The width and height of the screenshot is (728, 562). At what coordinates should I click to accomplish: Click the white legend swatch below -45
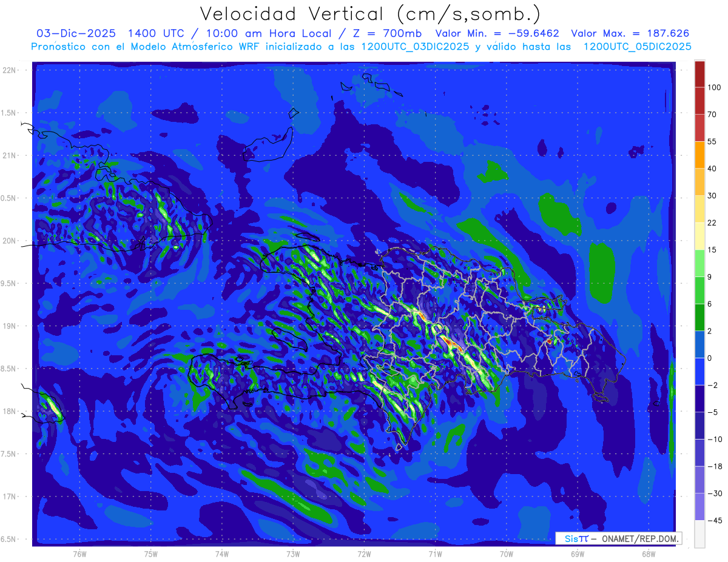[699, 534]
